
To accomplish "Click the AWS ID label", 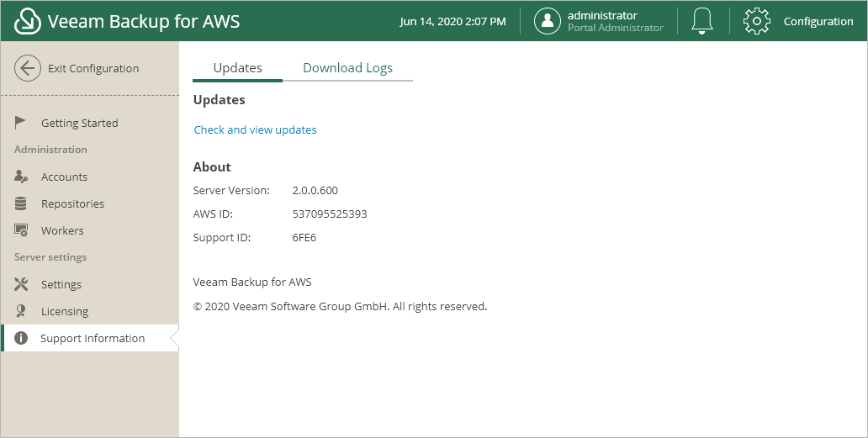I will 213,214.
